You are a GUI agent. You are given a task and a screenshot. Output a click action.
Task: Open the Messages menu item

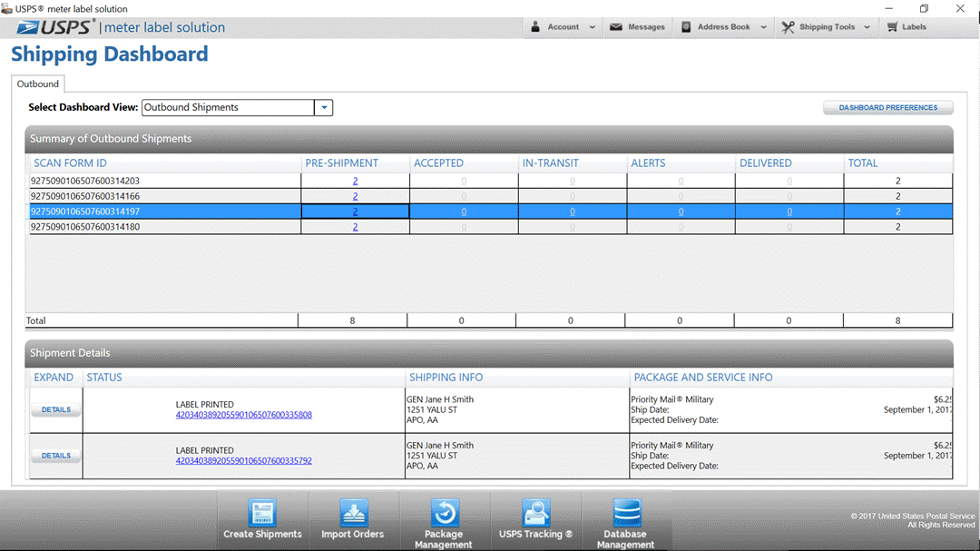pos(638,27)
